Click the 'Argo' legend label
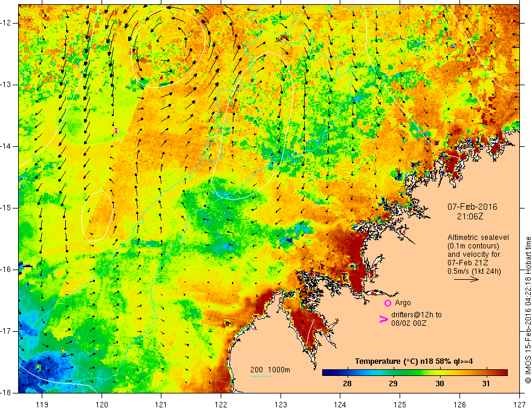Image resolution: width=532 pixels, height=411 pixels. (x=403, y=303)
